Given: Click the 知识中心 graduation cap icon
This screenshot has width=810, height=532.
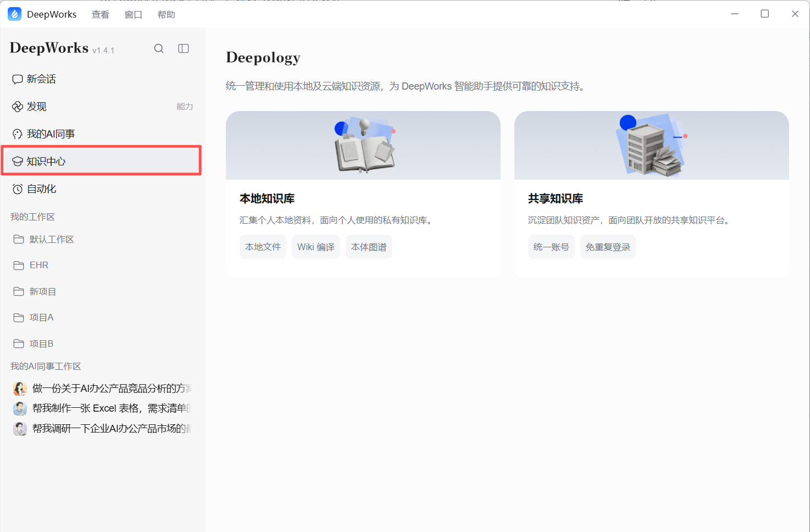Looking at the screenshot, I should 18,162.
